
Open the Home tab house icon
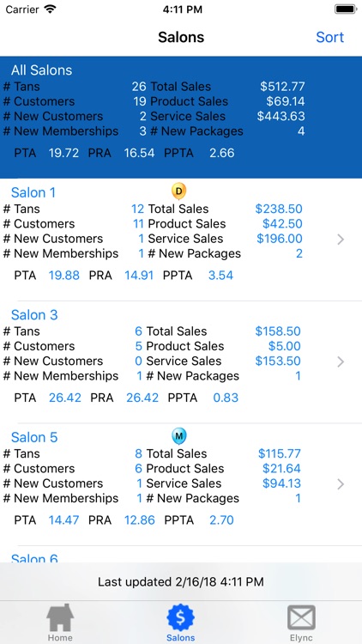point(60,617)
